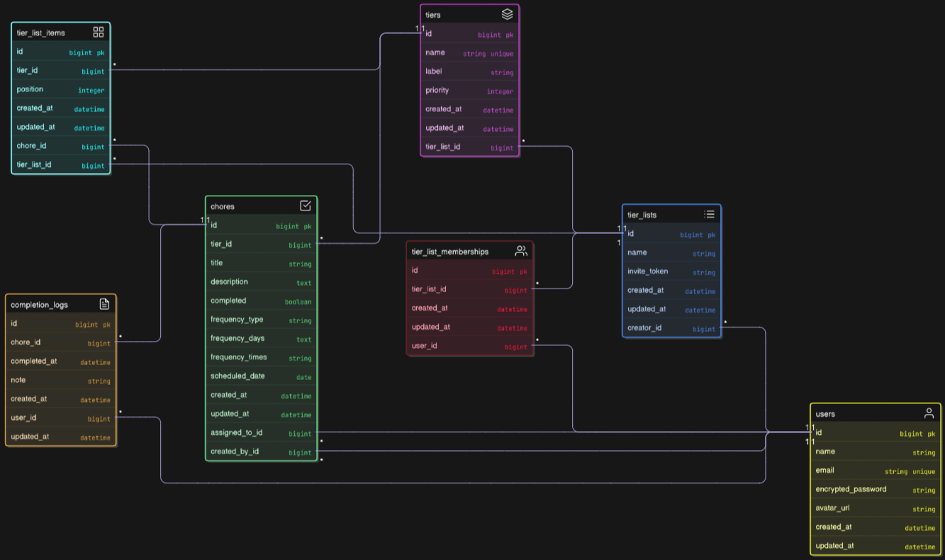
Task: Click the person icon on users table
Action: coord(929,413)
